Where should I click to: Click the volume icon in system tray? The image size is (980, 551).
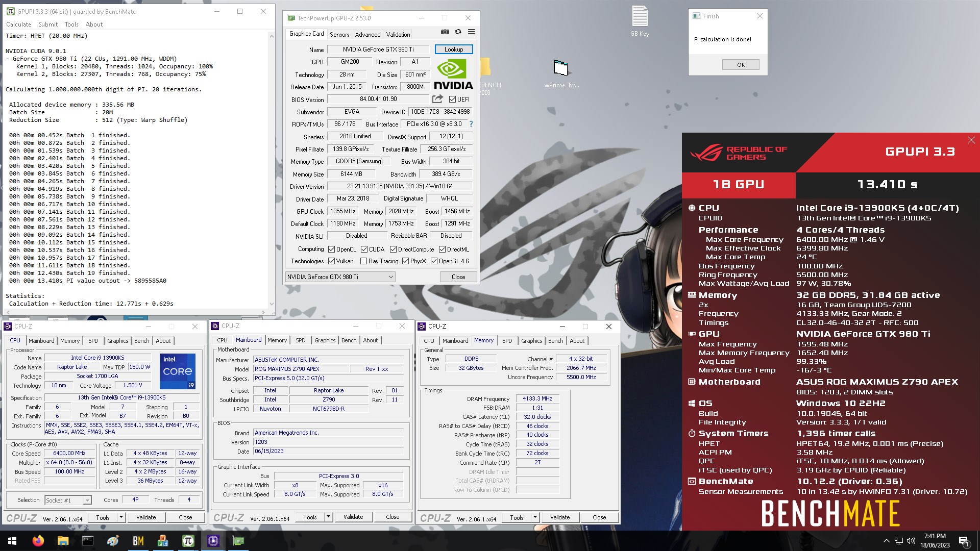pyautogui.click(x=911, y=541)
